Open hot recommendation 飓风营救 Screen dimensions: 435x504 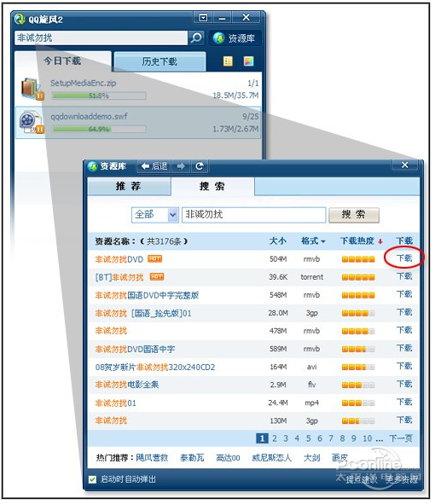[x=152, y=458]
